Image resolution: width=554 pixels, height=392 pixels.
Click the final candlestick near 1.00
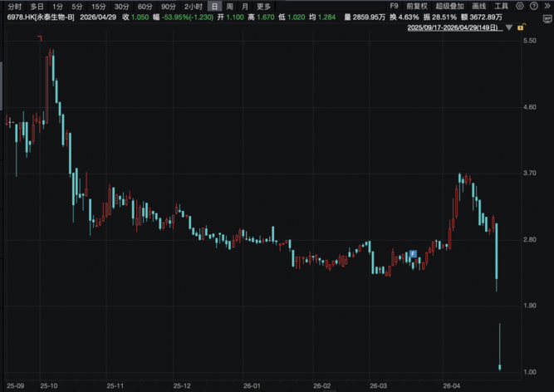coord(500,366)
